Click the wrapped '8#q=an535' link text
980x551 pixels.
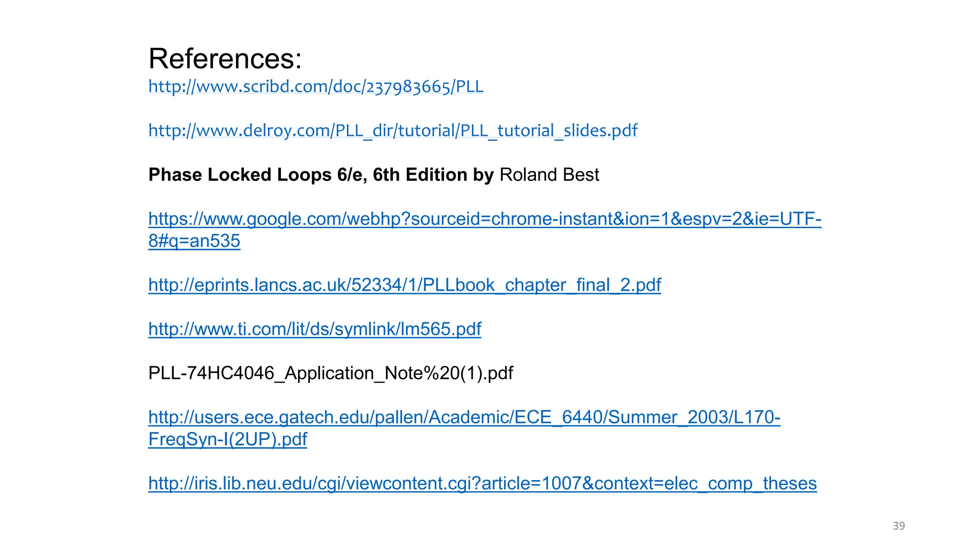194,241
